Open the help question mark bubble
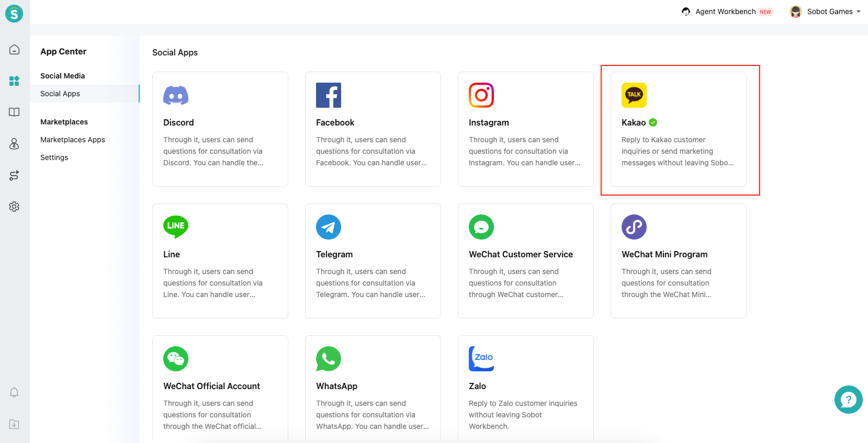The width and height of the screenshot is (868, 443). tap(848, 400)
